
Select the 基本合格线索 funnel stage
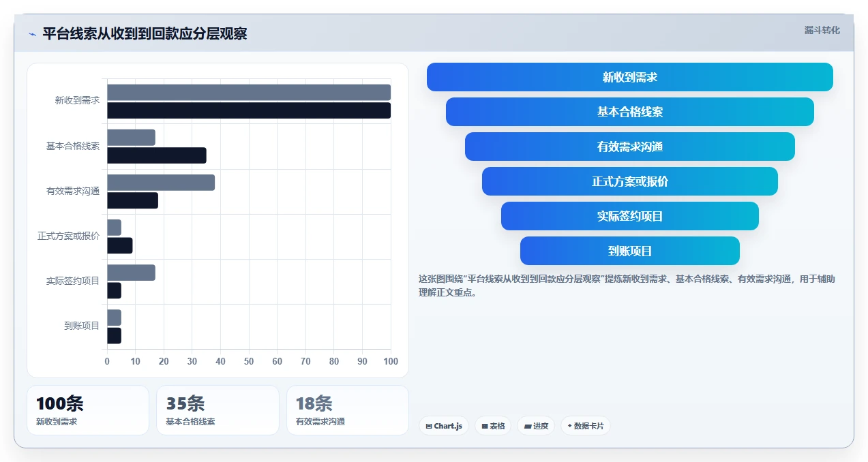629,112
